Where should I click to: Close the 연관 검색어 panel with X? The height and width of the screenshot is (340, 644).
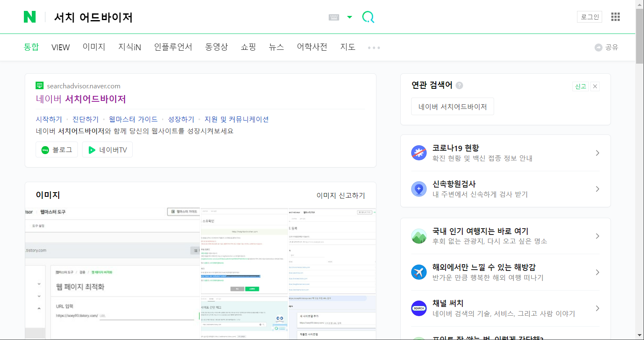[595, 86]
